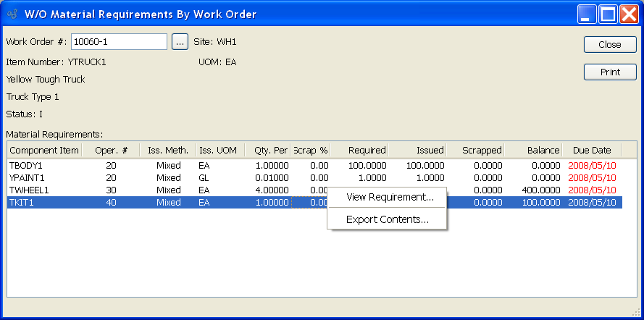Choose Export Contents... from context menu

pyautogui.click(x=388, y=219)
